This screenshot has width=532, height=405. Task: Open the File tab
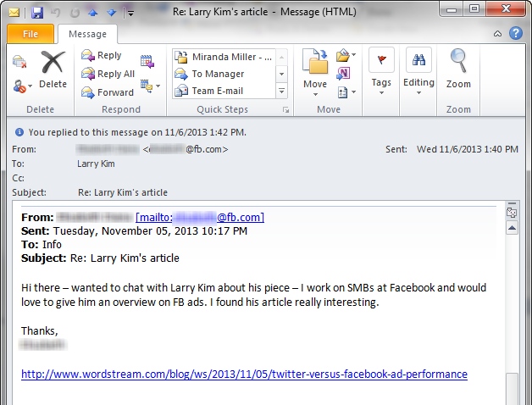(30, 34)
